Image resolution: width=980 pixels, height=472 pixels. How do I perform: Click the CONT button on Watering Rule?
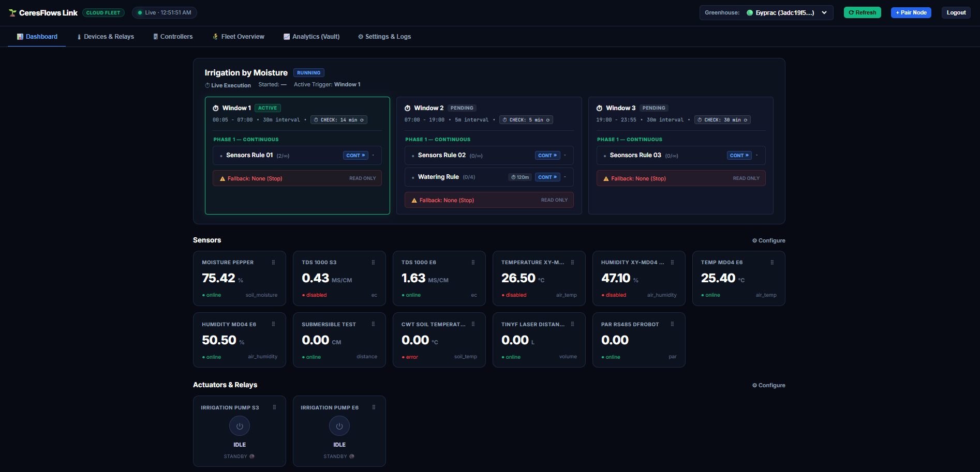point(547,177)
